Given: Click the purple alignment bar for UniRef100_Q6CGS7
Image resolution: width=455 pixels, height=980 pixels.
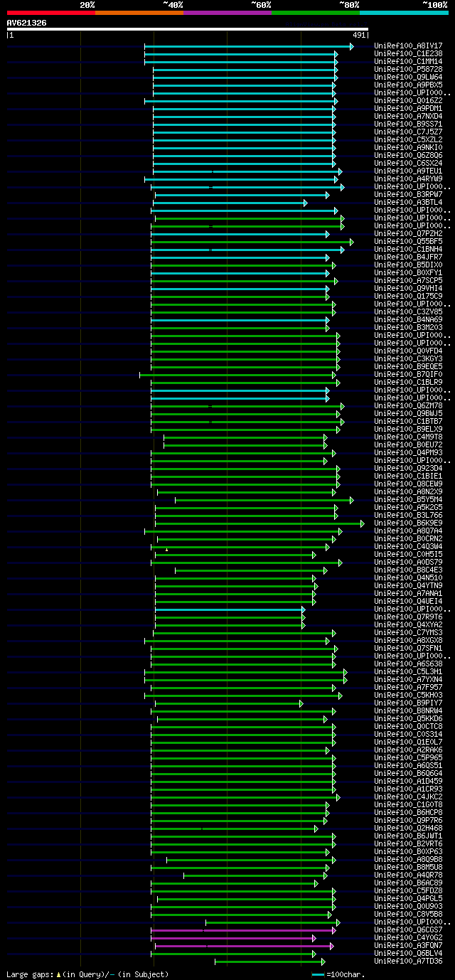Looking at the screenshot, I should point(243,930).
